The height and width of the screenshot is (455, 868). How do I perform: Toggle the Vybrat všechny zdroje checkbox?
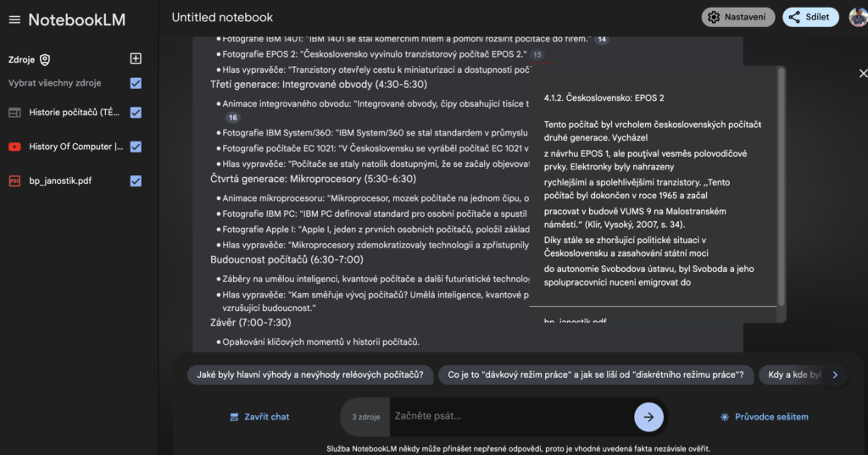pos(136,83)
